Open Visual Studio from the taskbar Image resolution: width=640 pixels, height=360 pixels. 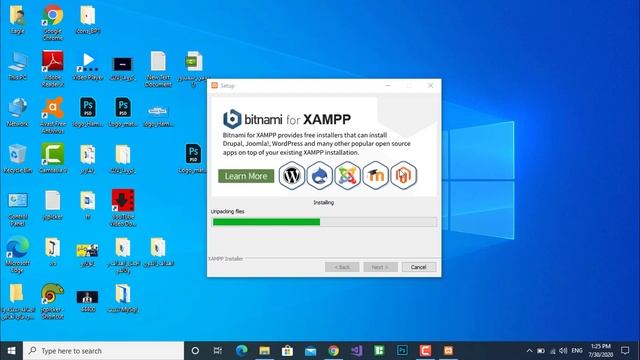pyautogui.click(x=356, y=351)
